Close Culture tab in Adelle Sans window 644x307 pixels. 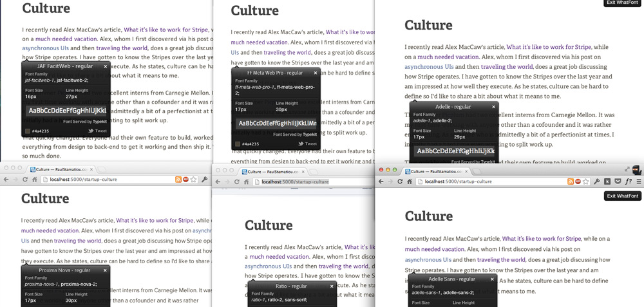point(466,172)
